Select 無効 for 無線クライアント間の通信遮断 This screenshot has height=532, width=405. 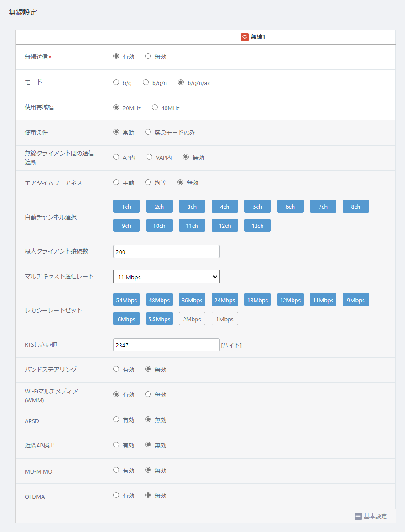[186, 157]
